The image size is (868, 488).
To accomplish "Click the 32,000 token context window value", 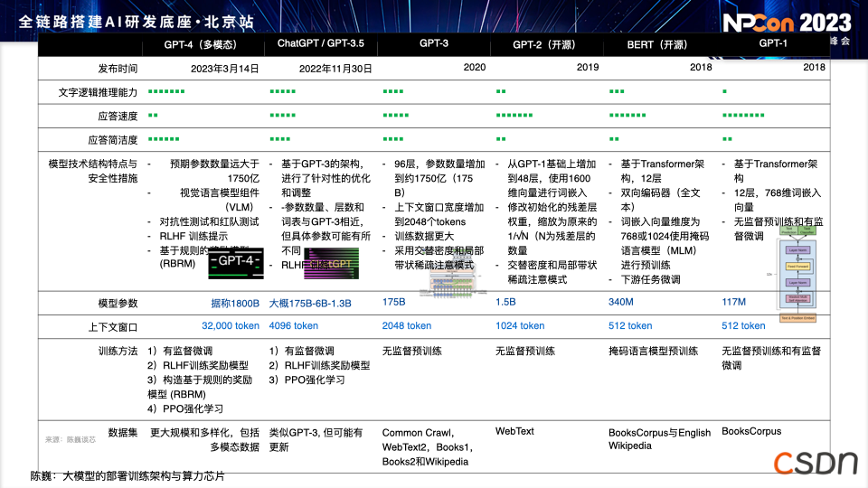I will tap(230, 325).
